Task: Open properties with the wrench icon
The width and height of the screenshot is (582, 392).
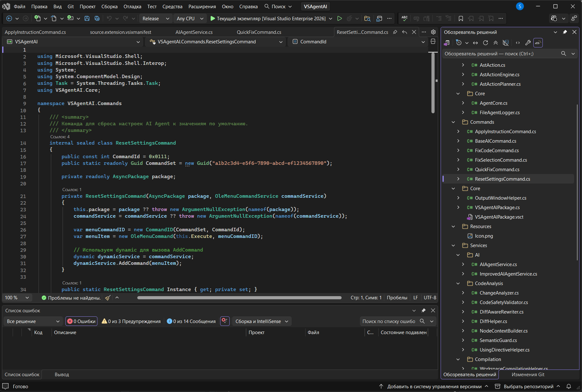Action: (x=528, y=43)
